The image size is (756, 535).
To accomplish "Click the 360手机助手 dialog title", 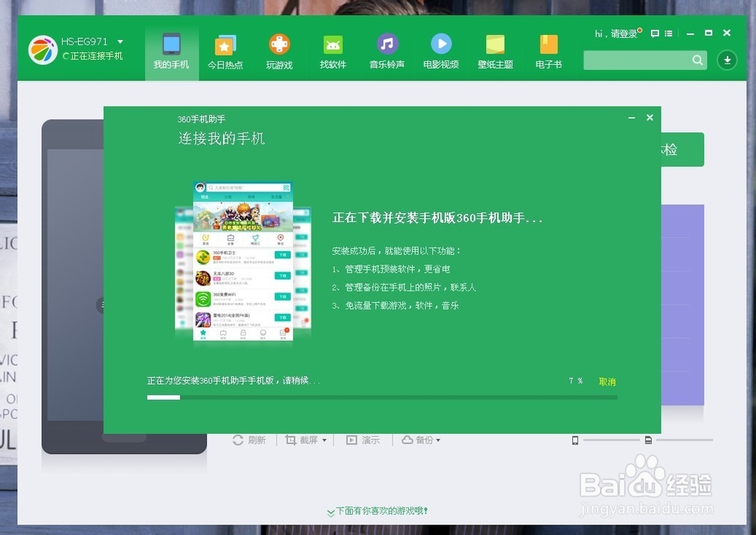I will [201, 119].
